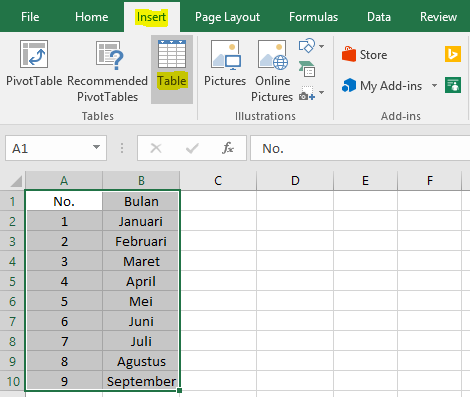Click the Bulan header cell
Viewport: 470px width, 397px height.
(x=141, y=201)
